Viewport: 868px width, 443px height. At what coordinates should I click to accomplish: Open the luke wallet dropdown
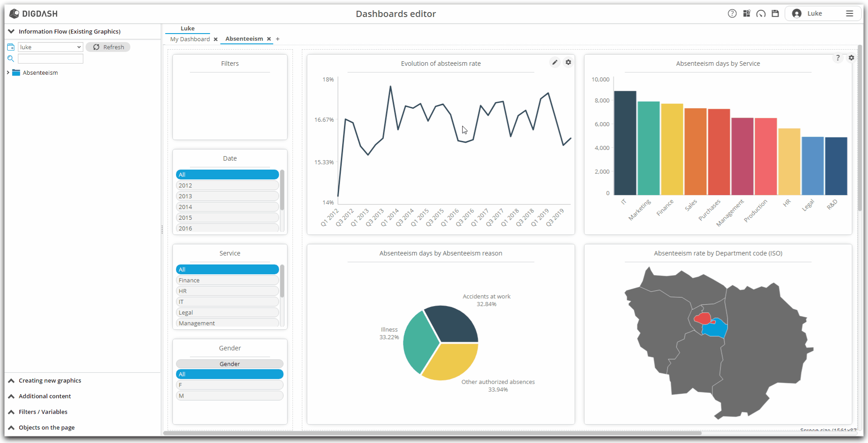click(x=50, y=47)
